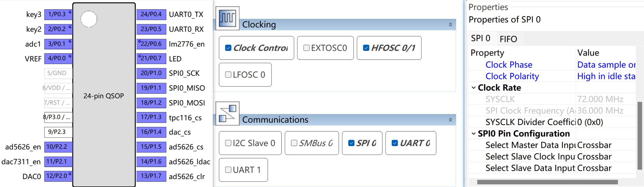Uncheck the SPI 0 peripheral

(351, 143)
